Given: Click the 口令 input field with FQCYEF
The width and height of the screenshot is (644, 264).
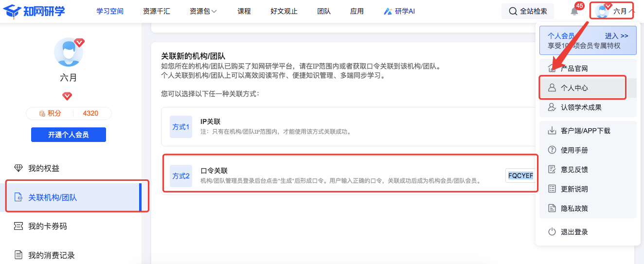Looking at the screenshot, I should click(x=520, y=176).
